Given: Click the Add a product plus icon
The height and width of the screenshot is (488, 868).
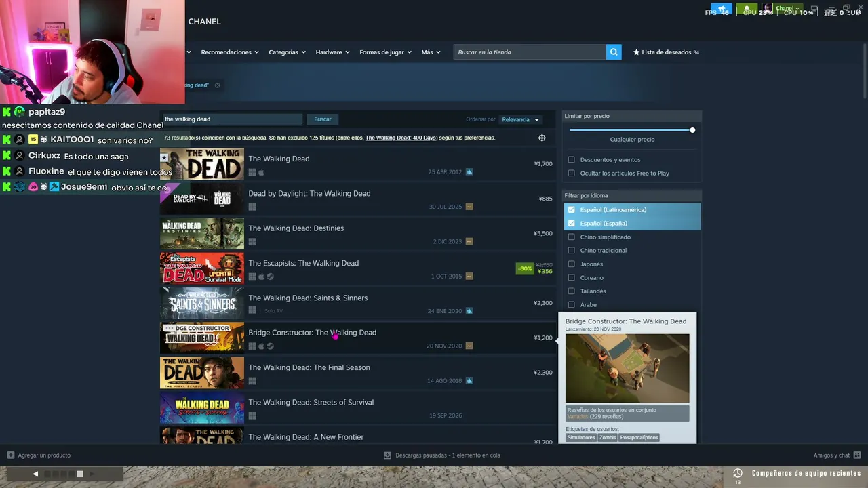Looking at the screenshot, I should (x=11, y=455).
